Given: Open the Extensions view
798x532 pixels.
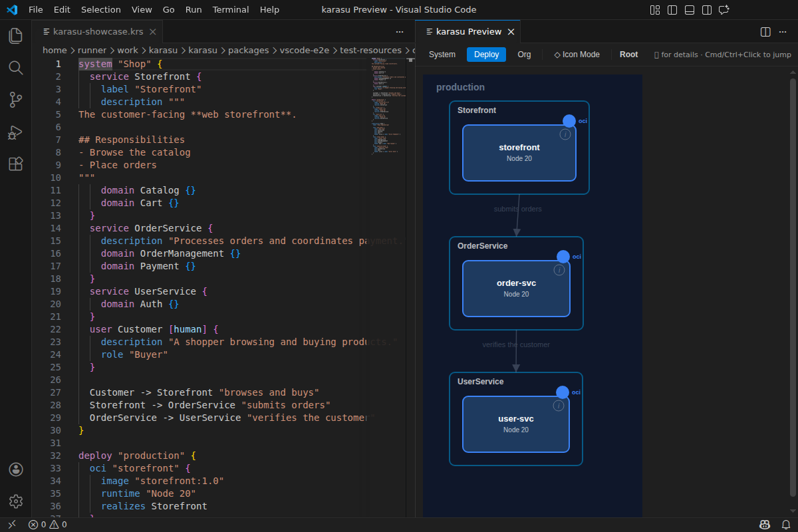Looking at the screenshot, I should tap(16, 164).
